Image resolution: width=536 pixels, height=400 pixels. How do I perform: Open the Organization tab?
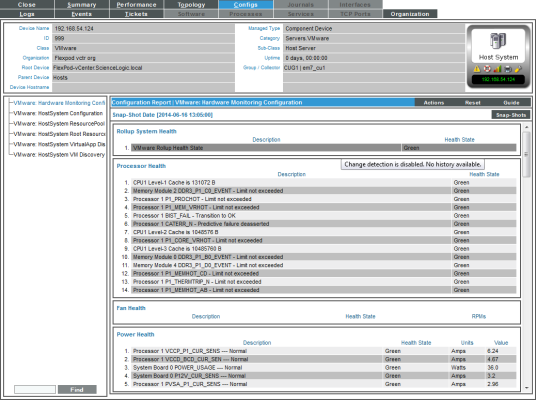[x=410, y=14]
